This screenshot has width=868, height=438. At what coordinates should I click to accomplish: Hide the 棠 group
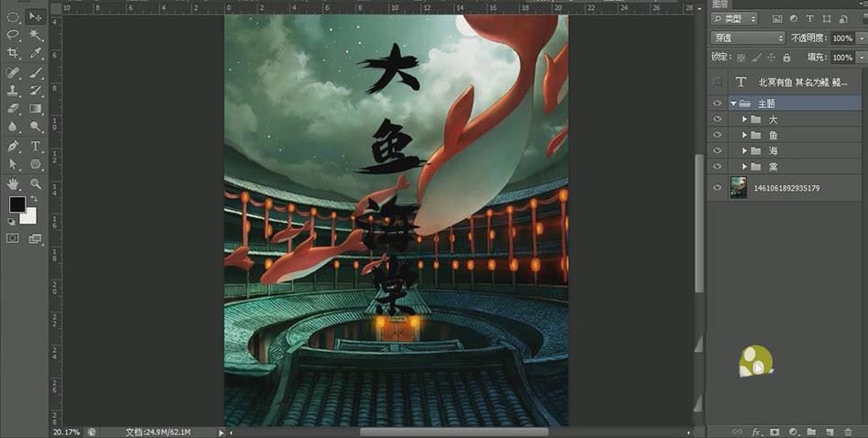[718, 166]
